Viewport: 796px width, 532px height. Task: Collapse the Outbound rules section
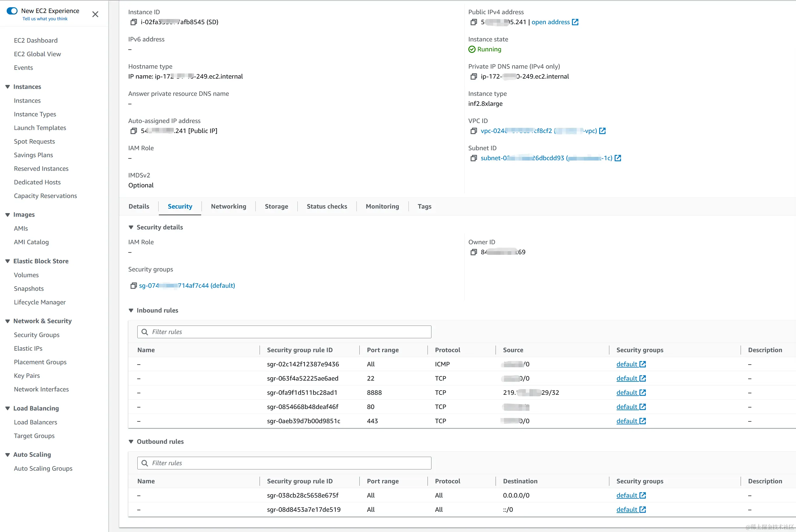(x=131, y=441)
